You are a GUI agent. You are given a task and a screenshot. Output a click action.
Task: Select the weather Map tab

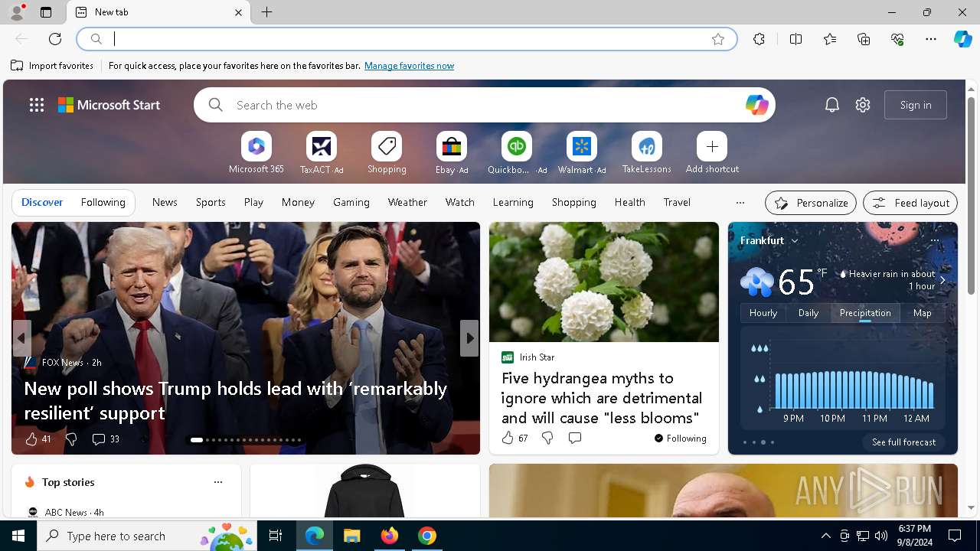(923, 313)
